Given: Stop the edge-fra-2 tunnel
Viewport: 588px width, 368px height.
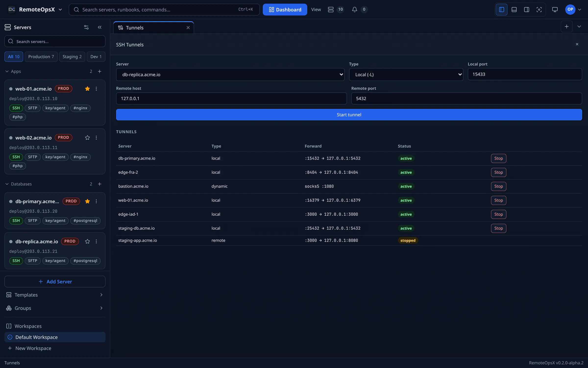Looking at the screenshot, I should pos(499,172).
